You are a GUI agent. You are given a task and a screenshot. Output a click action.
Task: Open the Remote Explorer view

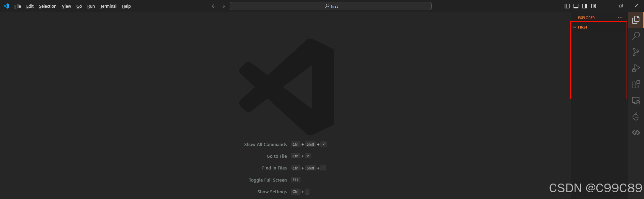coord(636,100)
